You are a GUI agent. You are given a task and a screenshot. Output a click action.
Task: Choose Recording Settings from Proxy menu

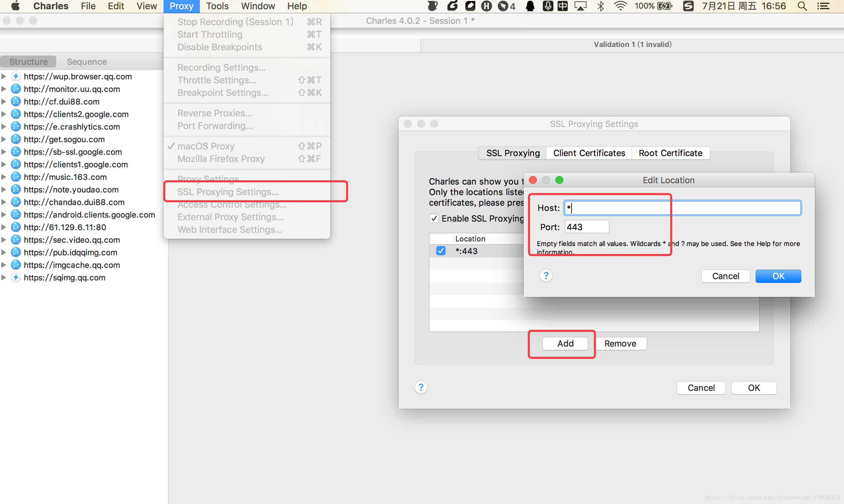(247, 67)
